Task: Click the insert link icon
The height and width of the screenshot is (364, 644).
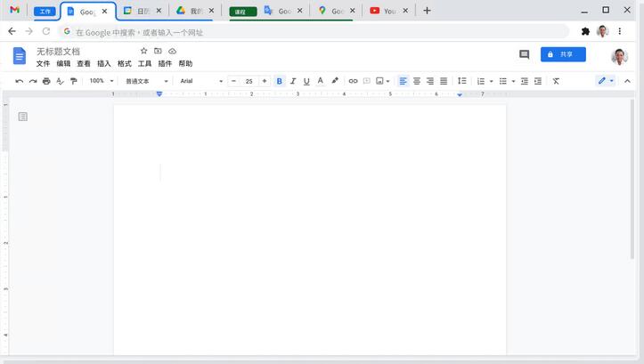Action: coord(353,81)
